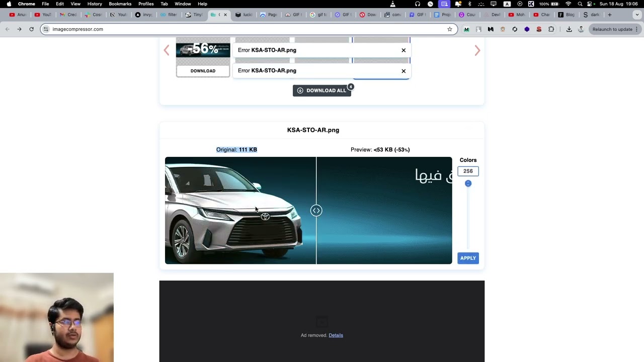Open Control Center in menu bar
The image size is (644, 362).
pos(590,4)
